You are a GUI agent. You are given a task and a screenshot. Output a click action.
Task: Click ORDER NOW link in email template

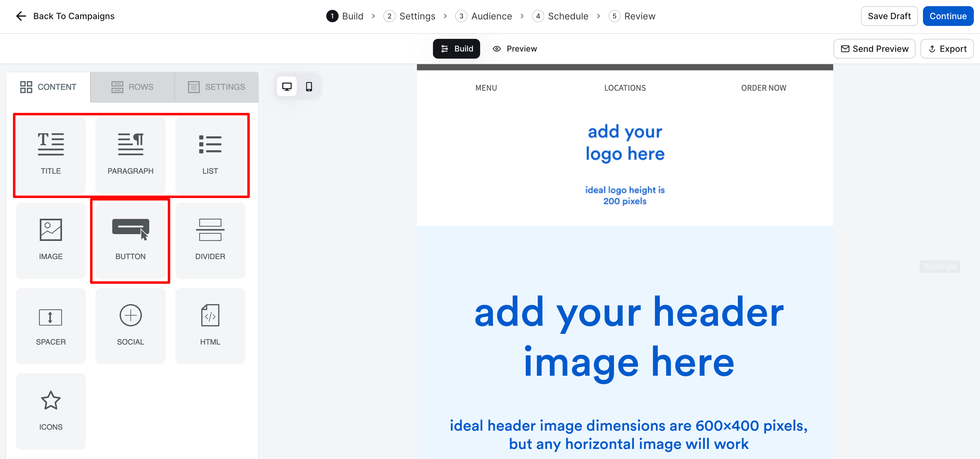tap(763, 88)
